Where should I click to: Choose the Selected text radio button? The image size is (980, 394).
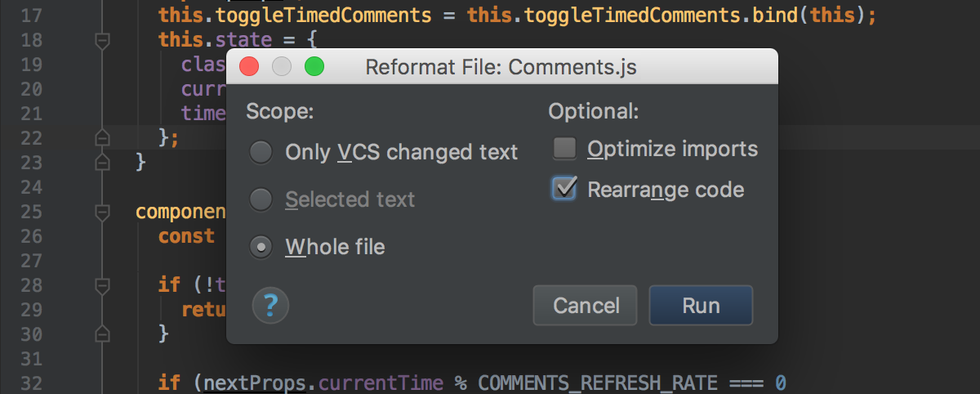pos(261,199)
